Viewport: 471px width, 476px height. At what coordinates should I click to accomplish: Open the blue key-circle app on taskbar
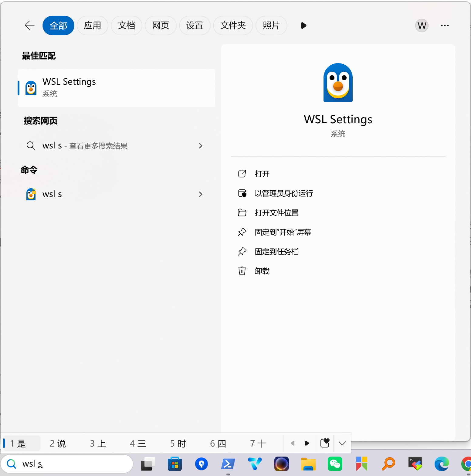tap(202, 464)
